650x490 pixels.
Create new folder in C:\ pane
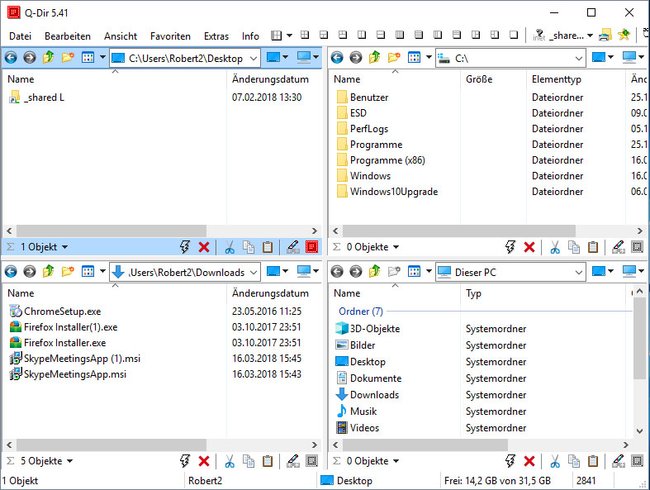pyautogui.click(x=394, y=57)
